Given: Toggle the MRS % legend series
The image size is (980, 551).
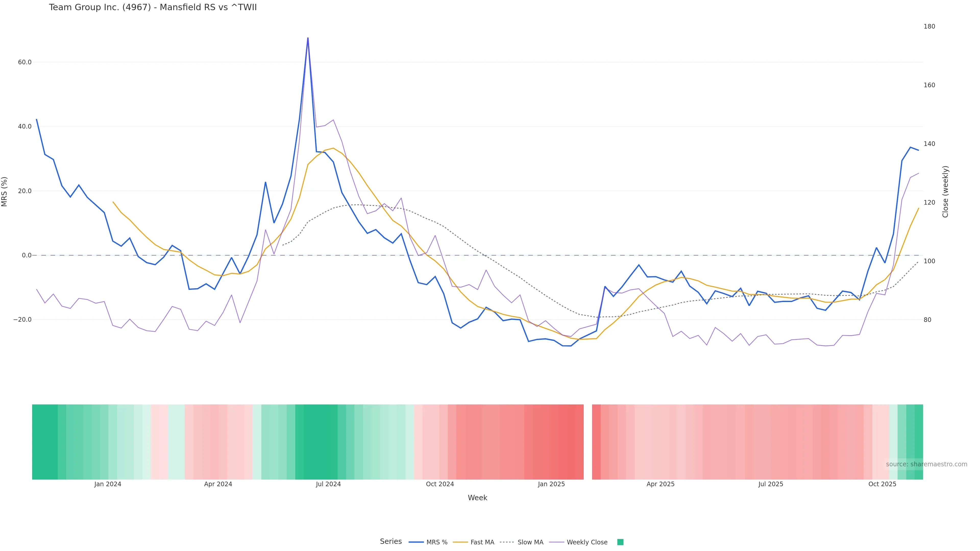Looking at the screenshot, I should [436, 542].
